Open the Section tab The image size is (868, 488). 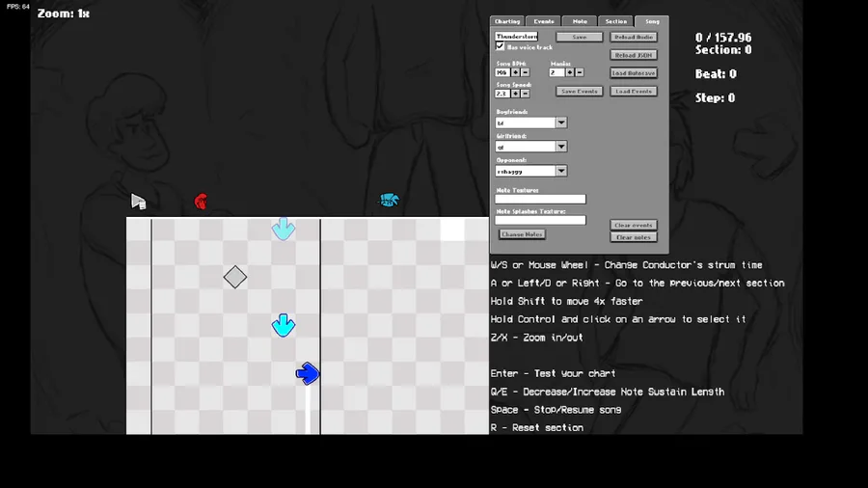615,21
